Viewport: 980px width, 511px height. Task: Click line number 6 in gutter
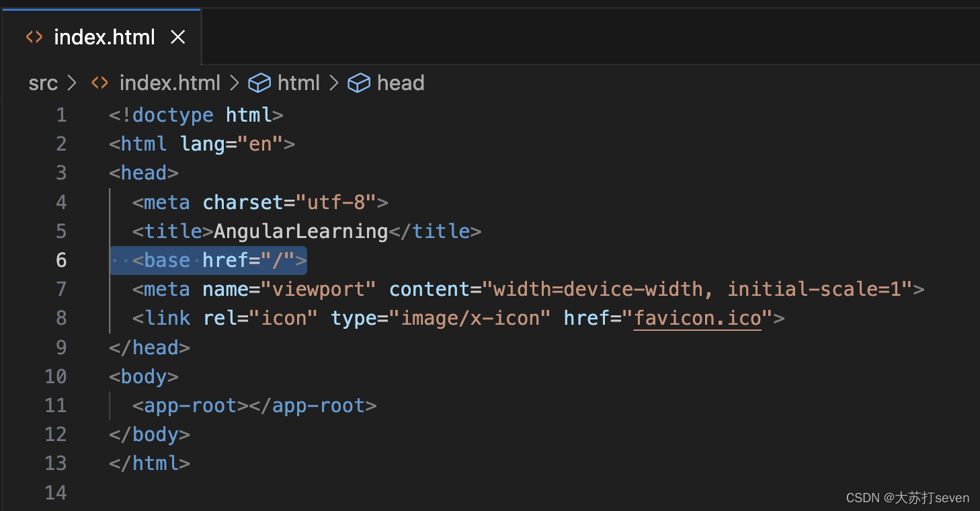61,260
